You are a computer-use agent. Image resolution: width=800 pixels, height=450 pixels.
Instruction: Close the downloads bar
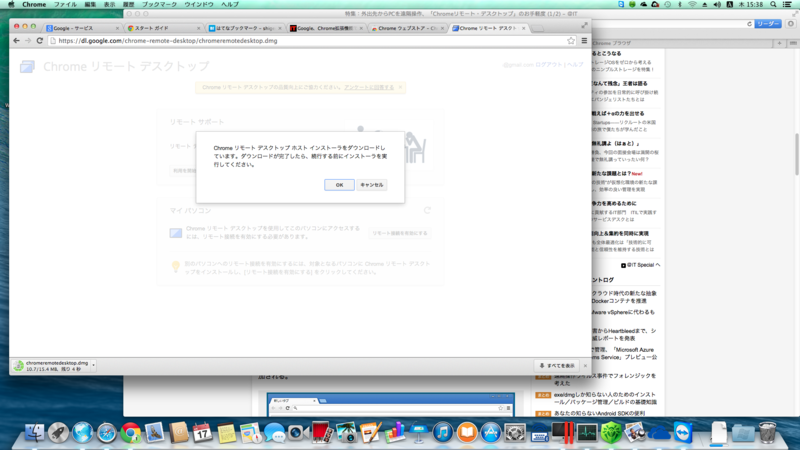coord(585,366)
